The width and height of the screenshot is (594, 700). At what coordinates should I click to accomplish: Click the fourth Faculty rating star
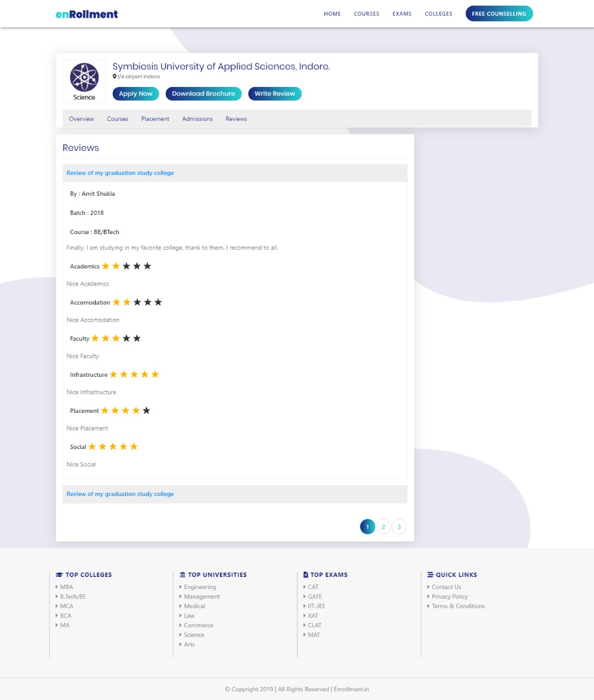pos(126,338)
